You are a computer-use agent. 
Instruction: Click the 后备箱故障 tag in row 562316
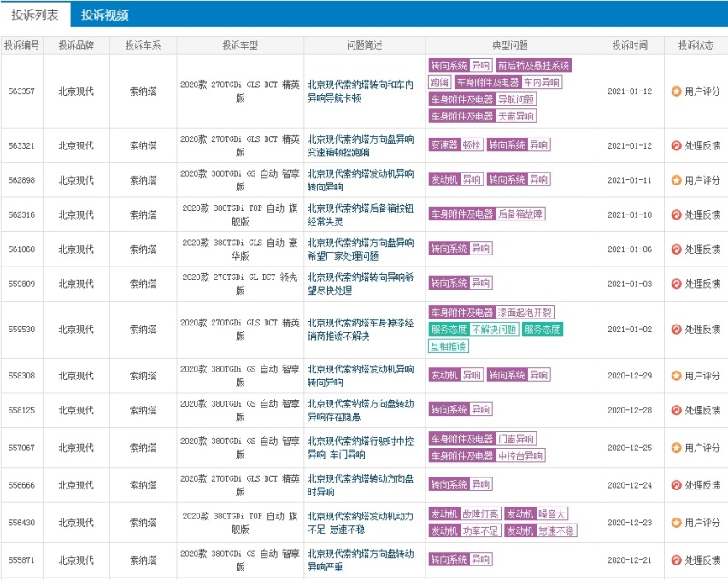[520, 214]
